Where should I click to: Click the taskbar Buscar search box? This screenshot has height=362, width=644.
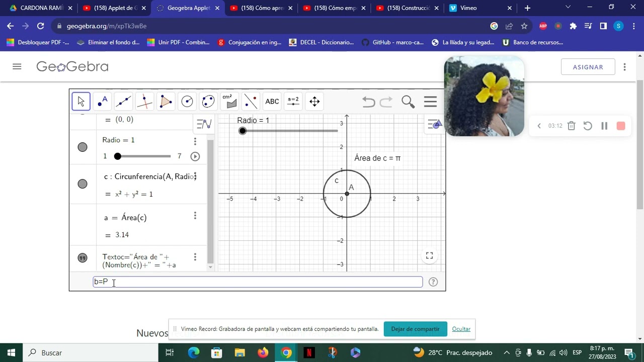91,353
